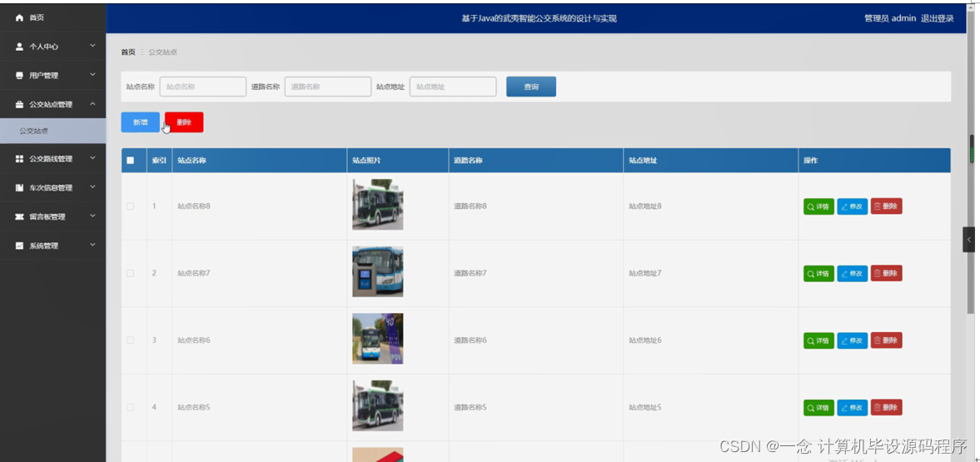This screenshot has height=462, width=980.
Task: Click the 查询 search button
Action: (530, 87)
